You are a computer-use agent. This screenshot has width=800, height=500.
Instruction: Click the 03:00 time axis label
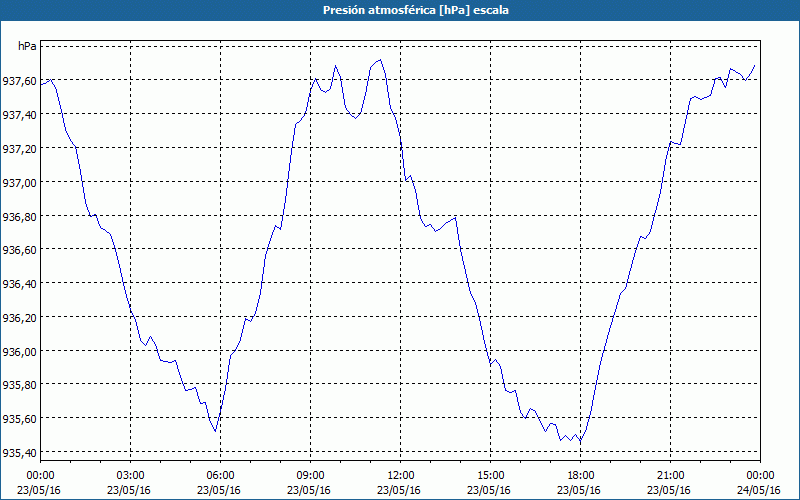point(130,475)
